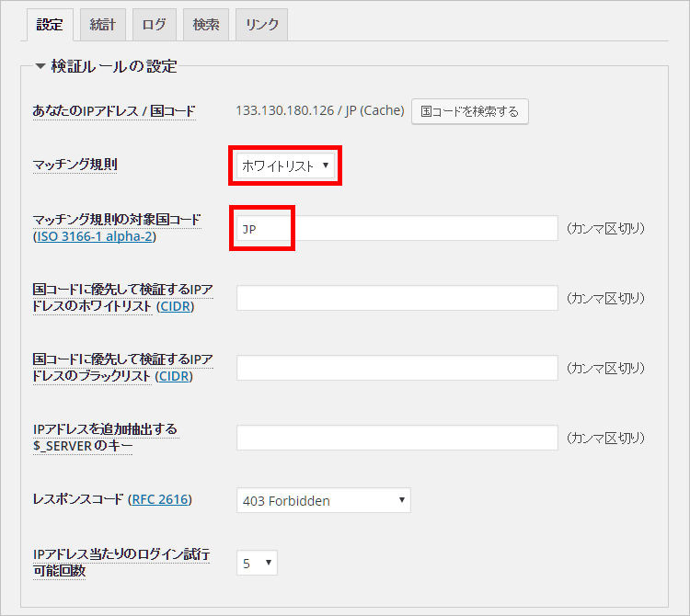690x616 pixels.
Task: Click the IP whitelist CIDR input field
Action: [x=397, y=298]
